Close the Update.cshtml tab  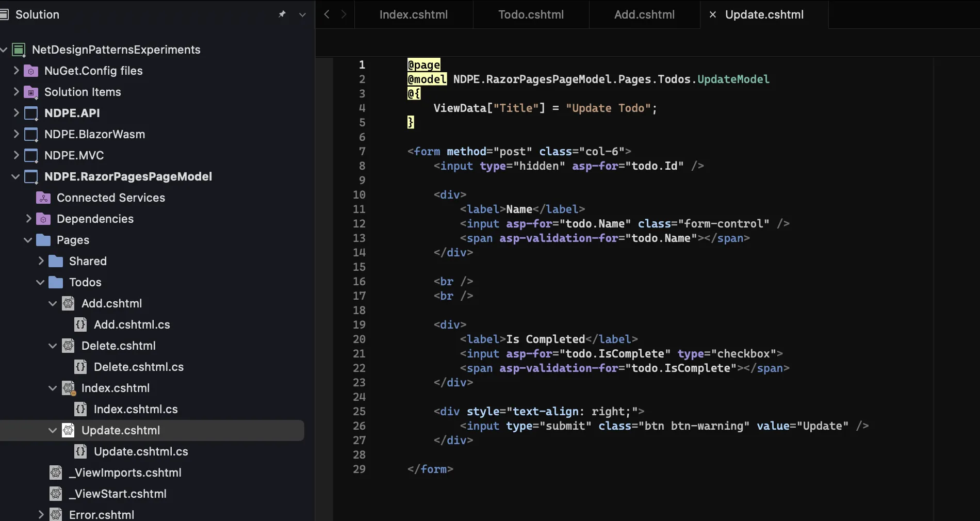[x=712, y=14]
